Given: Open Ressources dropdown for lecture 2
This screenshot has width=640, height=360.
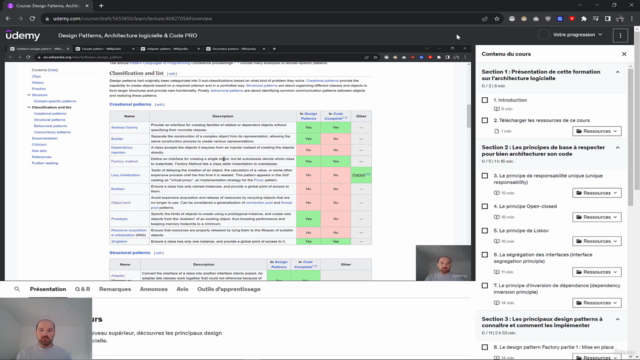Looking at the screenshot, I should click(x=597, y=131).
